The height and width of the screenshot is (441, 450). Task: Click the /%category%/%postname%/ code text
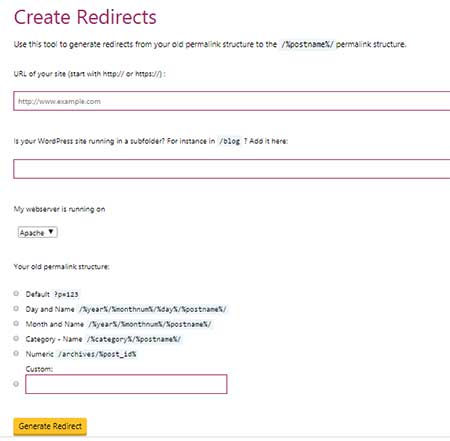[134, 339]
